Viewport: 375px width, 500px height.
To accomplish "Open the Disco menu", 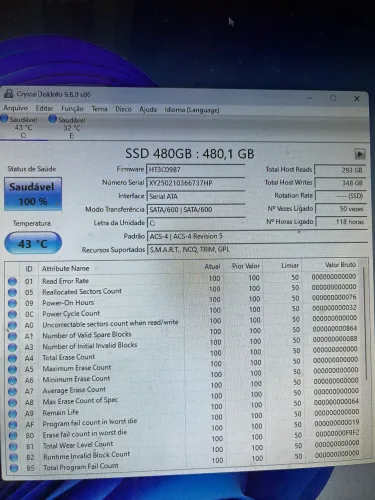I will (x=123, y=109).
